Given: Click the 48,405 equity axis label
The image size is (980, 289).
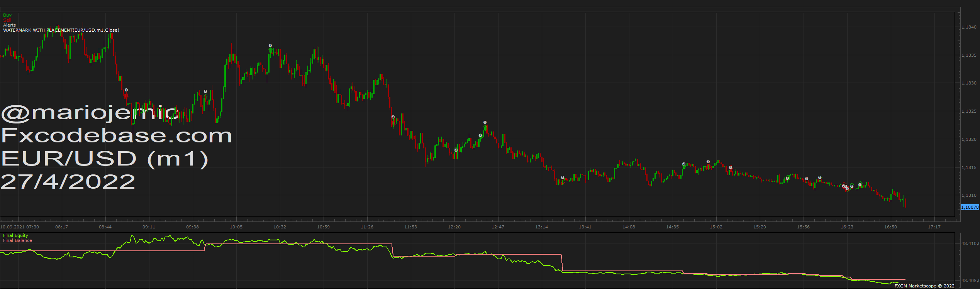Looking at the screenshot, I should coord(970,281).
